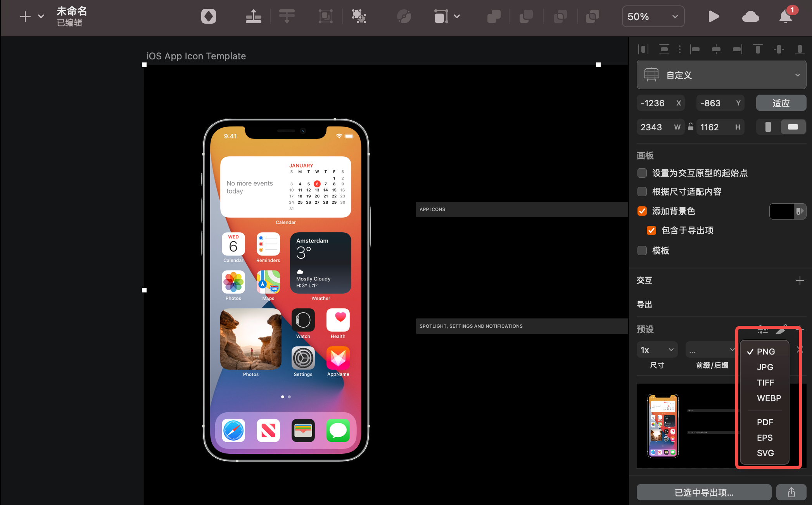Expand the 自定义 artboard preset dropdown
This screenshot has height=505, width=812.
(721, 75)
